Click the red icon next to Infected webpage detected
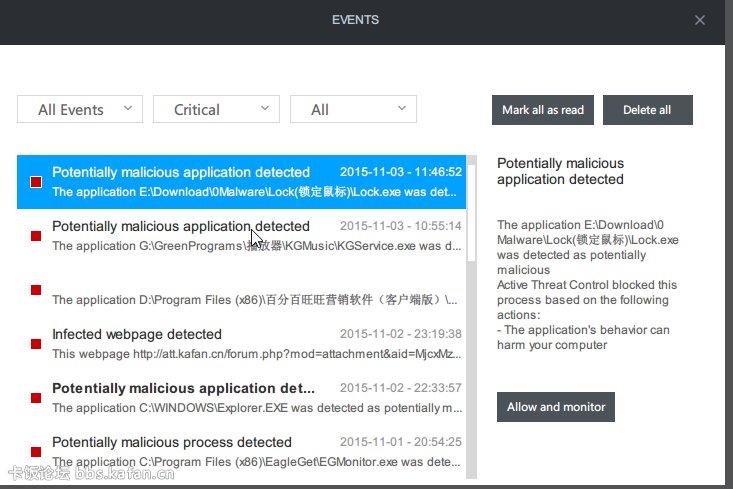Image resolution: width=733 pixels, height=489 pixels. tap(36, 344)
